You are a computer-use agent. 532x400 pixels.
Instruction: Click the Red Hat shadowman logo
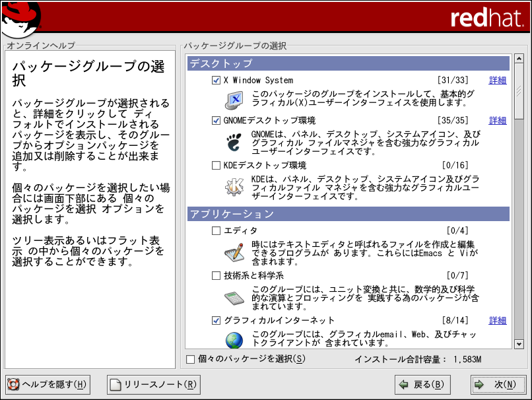pos(20,19)
